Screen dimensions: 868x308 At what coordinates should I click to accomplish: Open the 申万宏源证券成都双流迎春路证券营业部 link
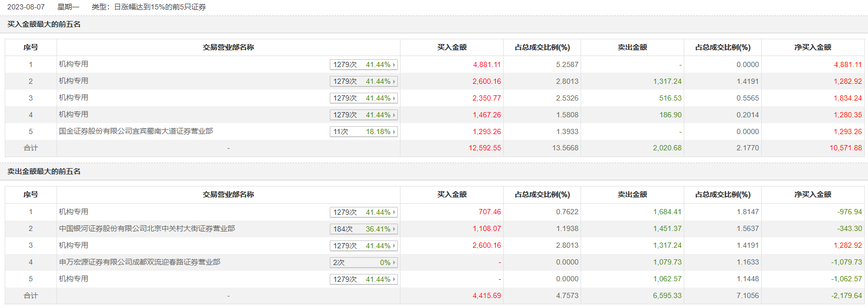(x=139, y=262)
